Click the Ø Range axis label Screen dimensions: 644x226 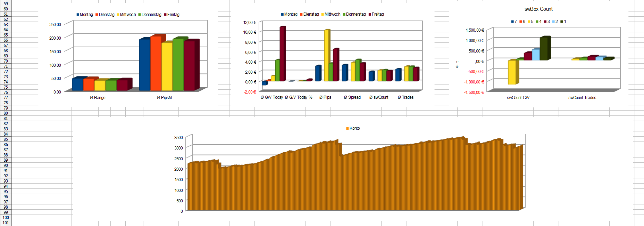(x=98, y=98)
